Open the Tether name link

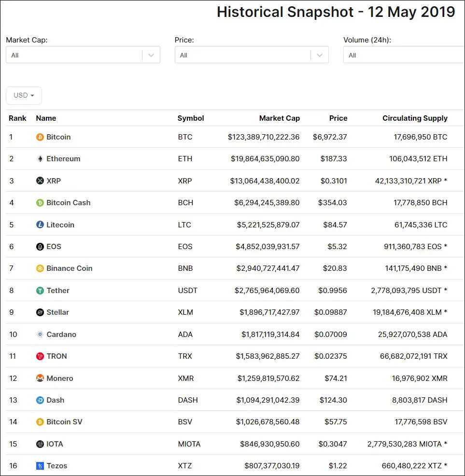(x=58, y=291)
